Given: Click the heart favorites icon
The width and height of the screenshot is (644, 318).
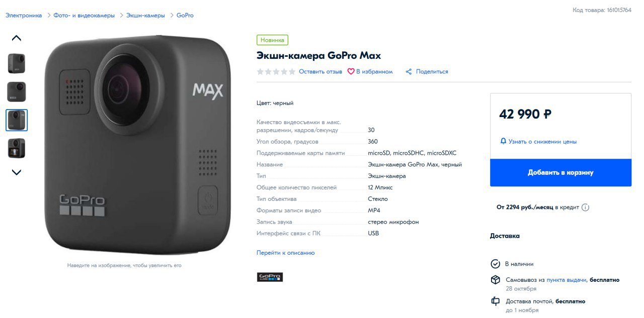Looking at the screenshot, I should (x=351, y=72).
